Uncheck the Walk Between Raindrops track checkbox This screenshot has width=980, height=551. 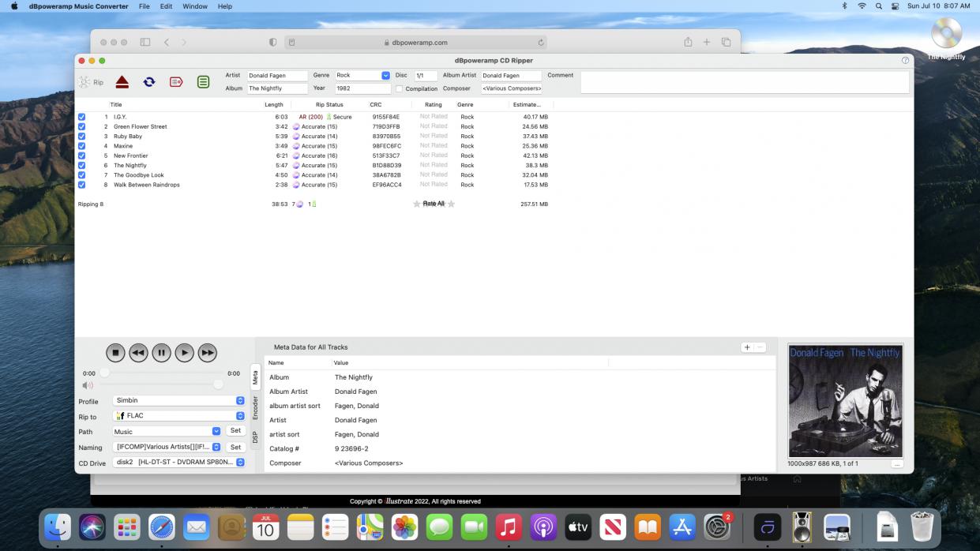82,185
